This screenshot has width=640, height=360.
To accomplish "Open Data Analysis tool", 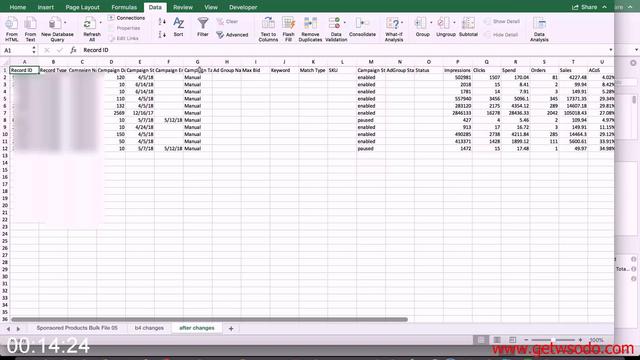I will (539, 29).
